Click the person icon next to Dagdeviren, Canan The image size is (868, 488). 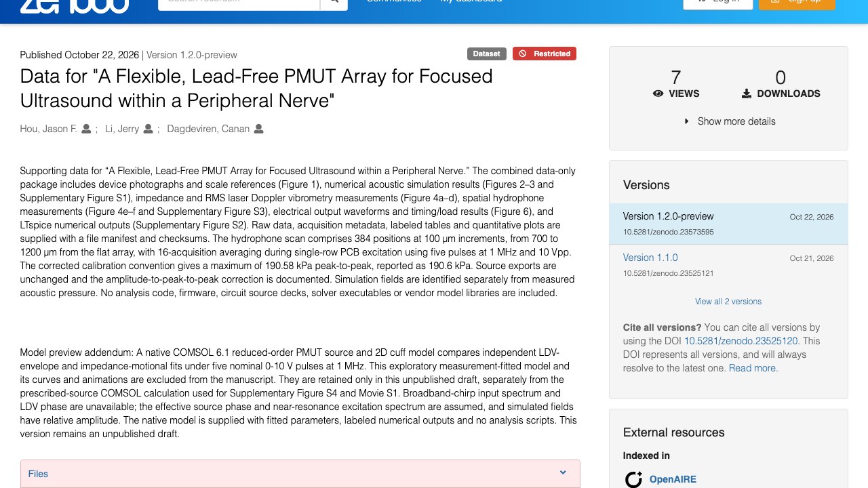click(x=258, y=129)
